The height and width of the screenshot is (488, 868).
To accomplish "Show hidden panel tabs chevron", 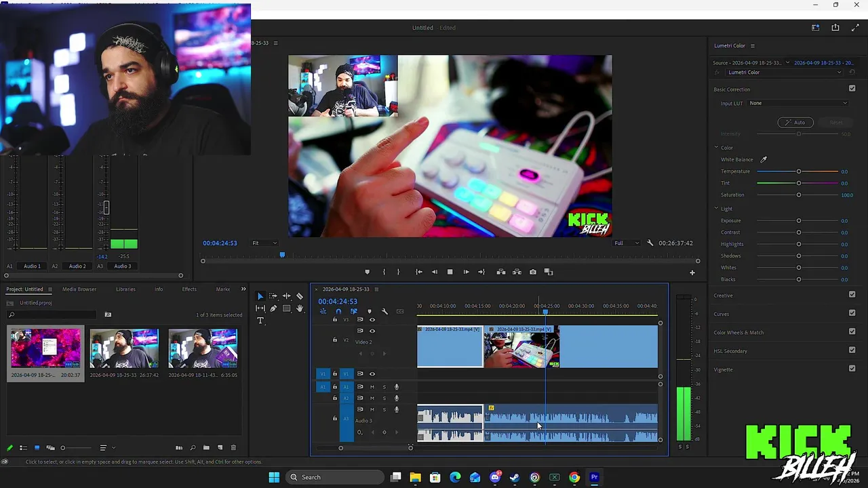I will [243, 289].
